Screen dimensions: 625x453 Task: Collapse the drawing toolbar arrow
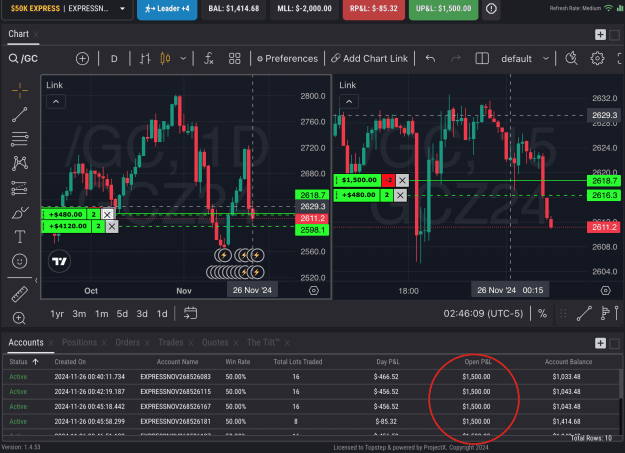(x=36, y=281)
